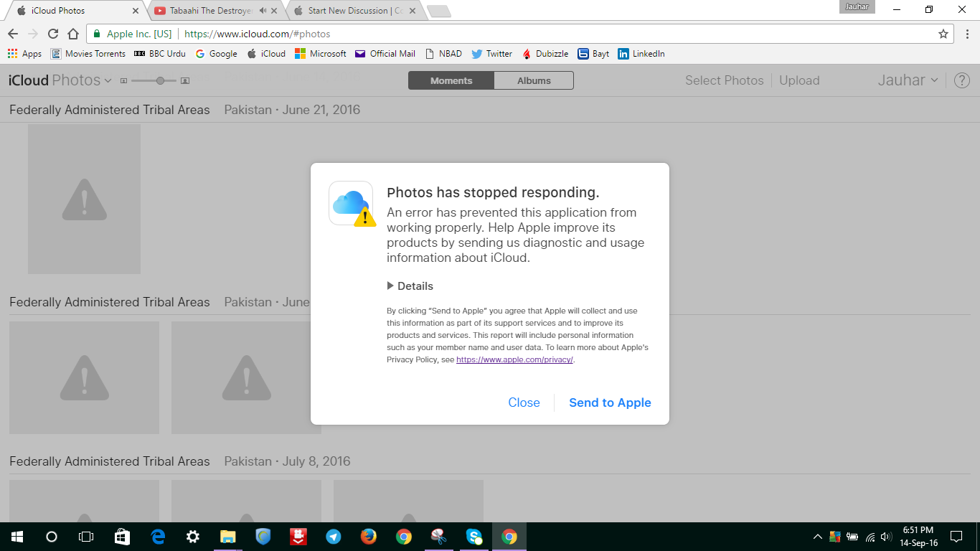Open the Windows Start menu

[17, 537]
